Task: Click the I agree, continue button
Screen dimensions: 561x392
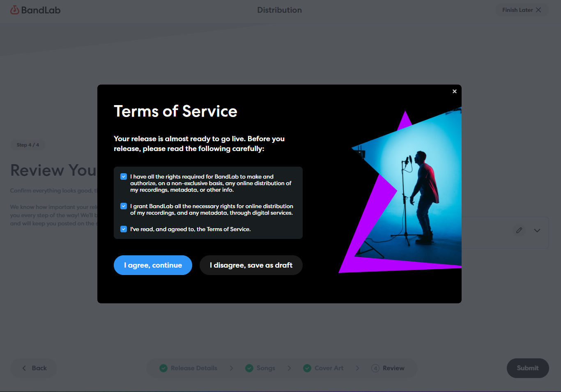Action: (153, 265)
